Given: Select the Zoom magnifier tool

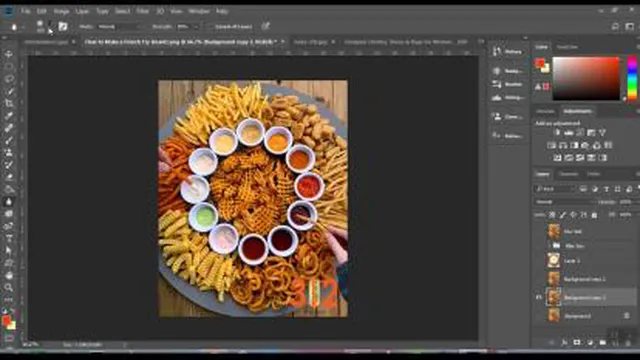Looking at the screenshot, I should coord(9,288).
